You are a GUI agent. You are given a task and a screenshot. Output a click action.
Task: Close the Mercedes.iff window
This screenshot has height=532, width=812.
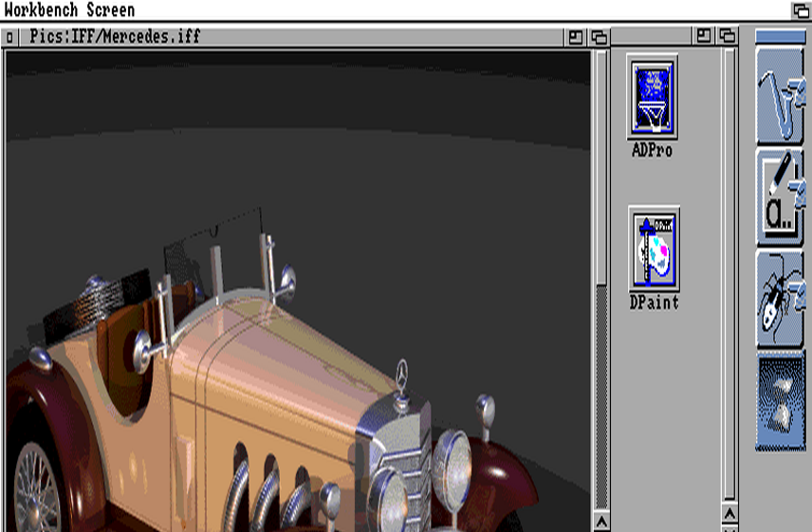point(9,38)
